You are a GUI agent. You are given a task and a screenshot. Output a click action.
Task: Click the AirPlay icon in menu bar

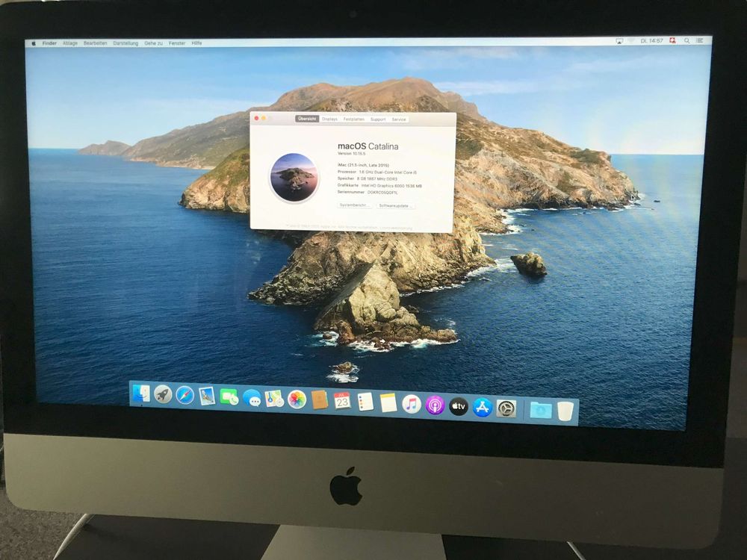(x=619, y=41)
